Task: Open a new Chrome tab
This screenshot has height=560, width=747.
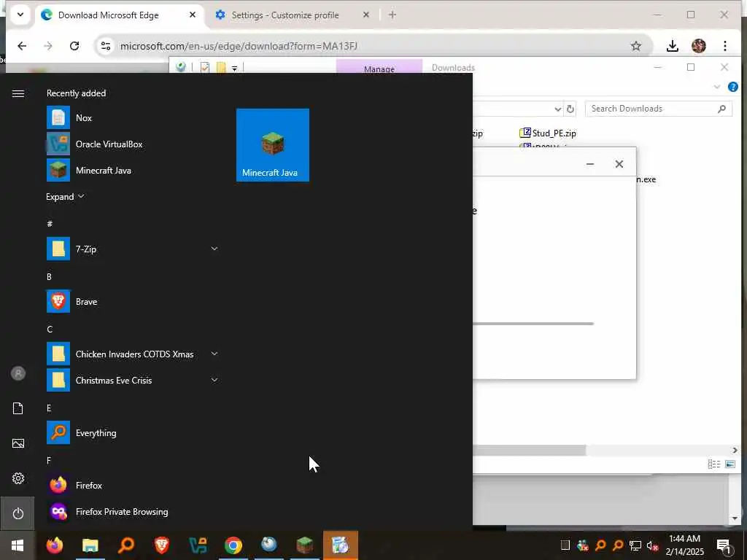Action: pos(392,15)
